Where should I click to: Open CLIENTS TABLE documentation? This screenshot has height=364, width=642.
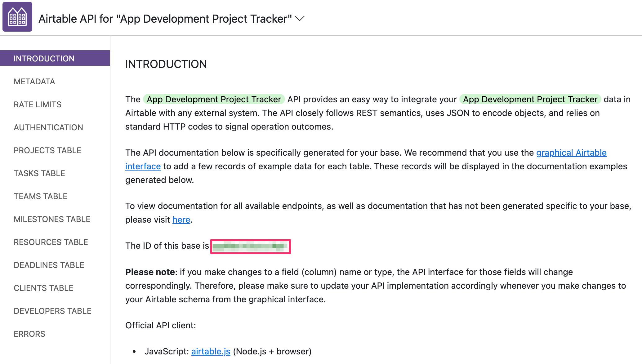[43, 288]
